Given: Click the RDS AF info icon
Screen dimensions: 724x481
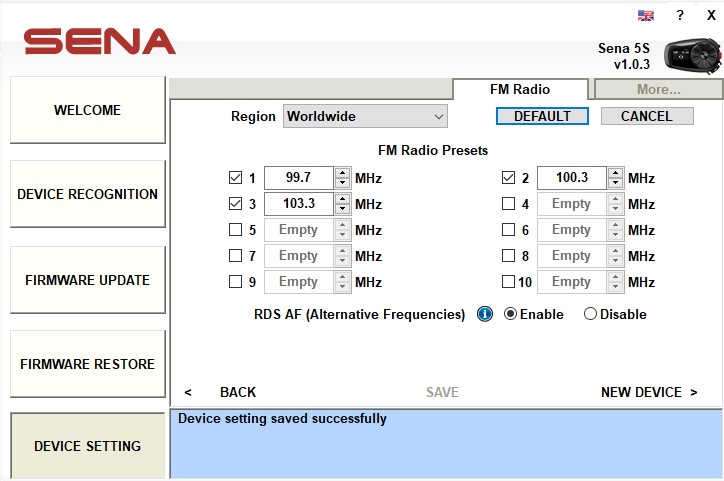Looking at the screenshot, I should [x=485, y=314].
